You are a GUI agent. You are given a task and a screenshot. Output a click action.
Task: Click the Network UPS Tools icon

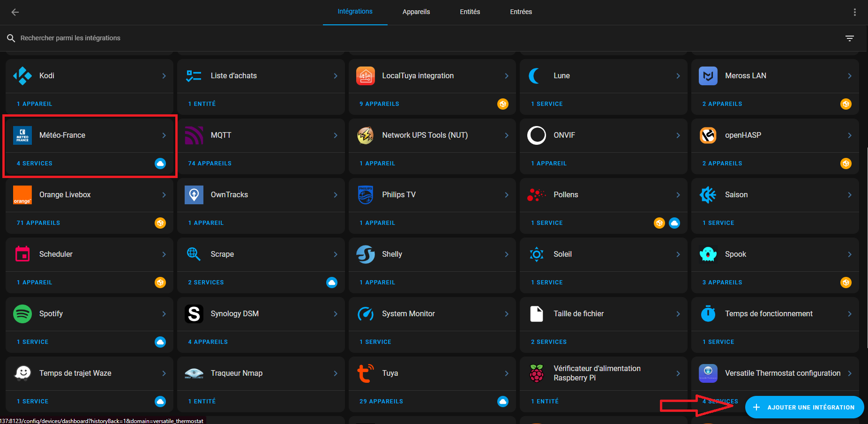point(365,135)
